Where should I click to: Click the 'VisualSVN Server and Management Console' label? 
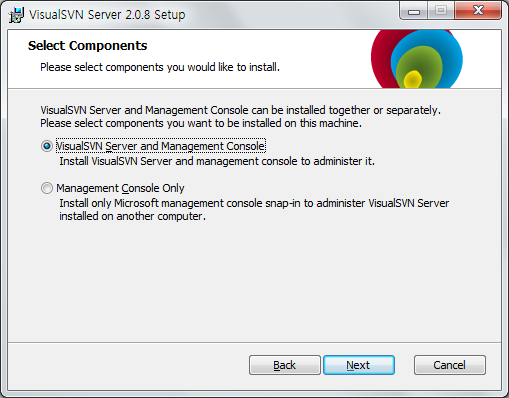click(x=161, y=146)
